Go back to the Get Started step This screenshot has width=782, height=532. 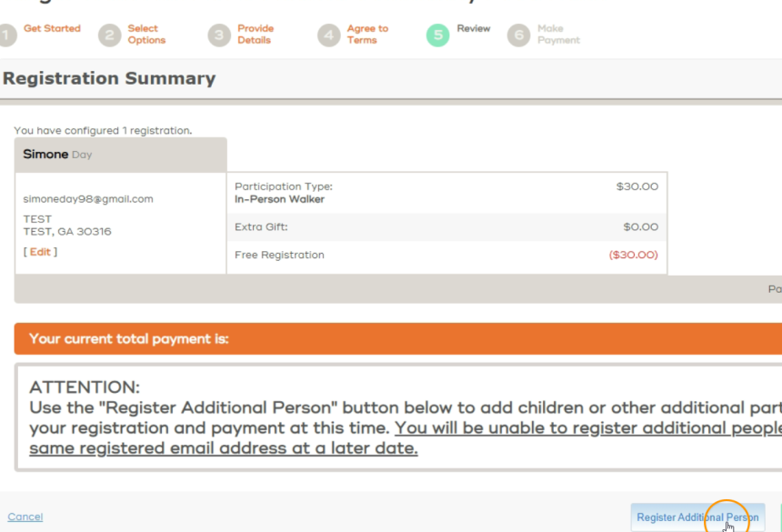(52, 29)
